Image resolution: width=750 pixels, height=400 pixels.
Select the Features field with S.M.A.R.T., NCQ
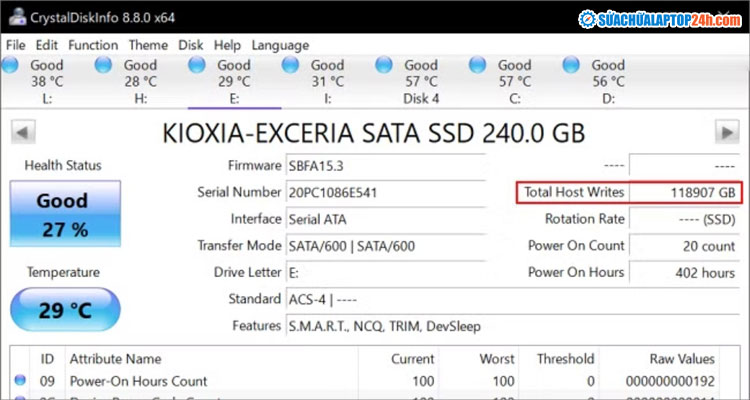[512, 327]
